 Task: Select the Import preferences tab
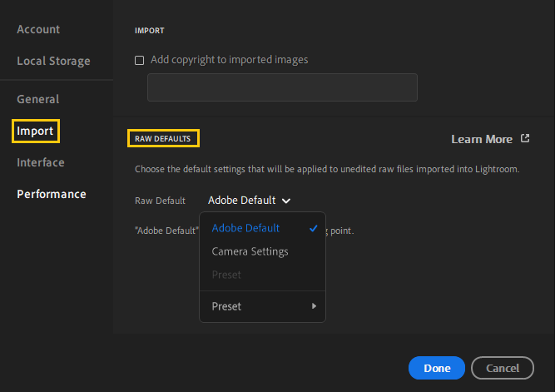36,131
